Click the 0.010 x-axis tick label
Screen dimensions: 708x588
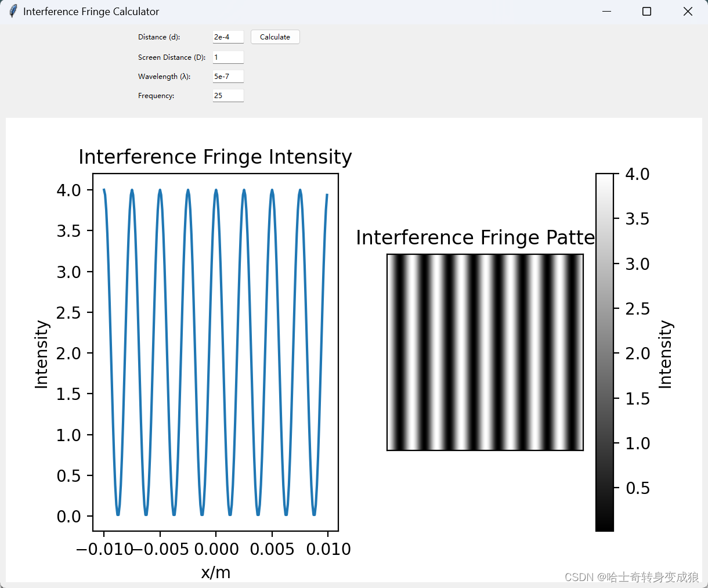[x=328, y=549]
